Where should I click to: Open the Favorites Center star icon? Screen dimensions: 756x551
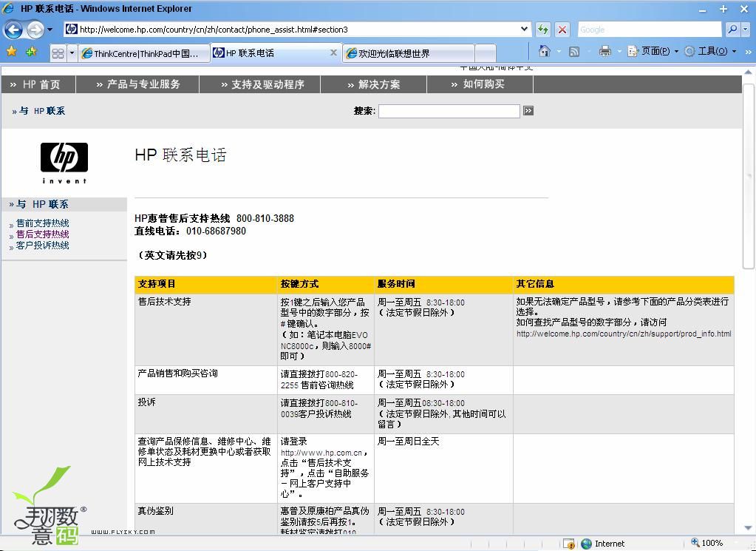pos(11,52)
